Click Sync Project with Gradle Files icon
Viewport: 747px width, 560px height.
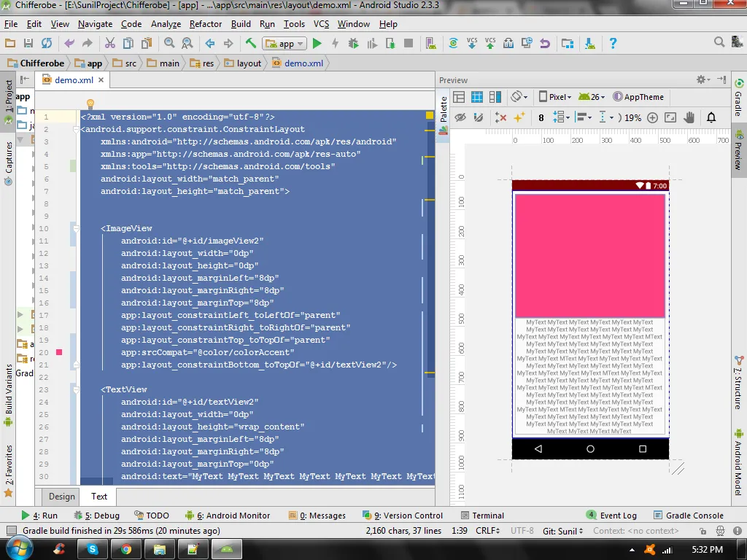point(452,44)
